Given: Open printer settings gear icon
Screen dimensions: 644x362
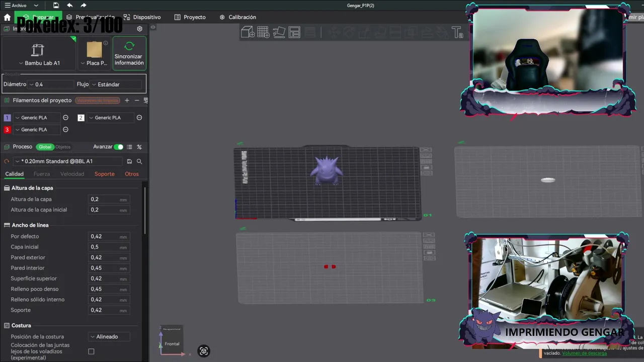Looking at the screenshot, I should point(140,29).
